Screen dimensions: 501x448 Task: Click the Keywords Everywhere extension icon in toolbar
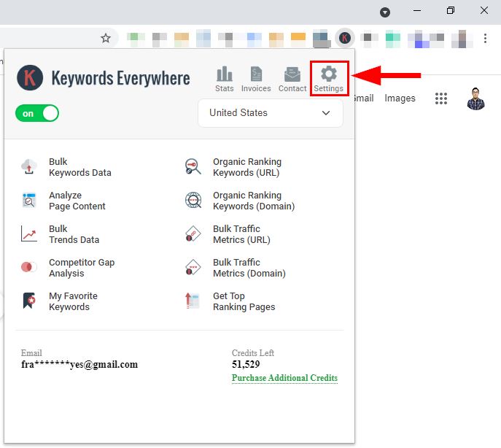click(x=345, y=38)
